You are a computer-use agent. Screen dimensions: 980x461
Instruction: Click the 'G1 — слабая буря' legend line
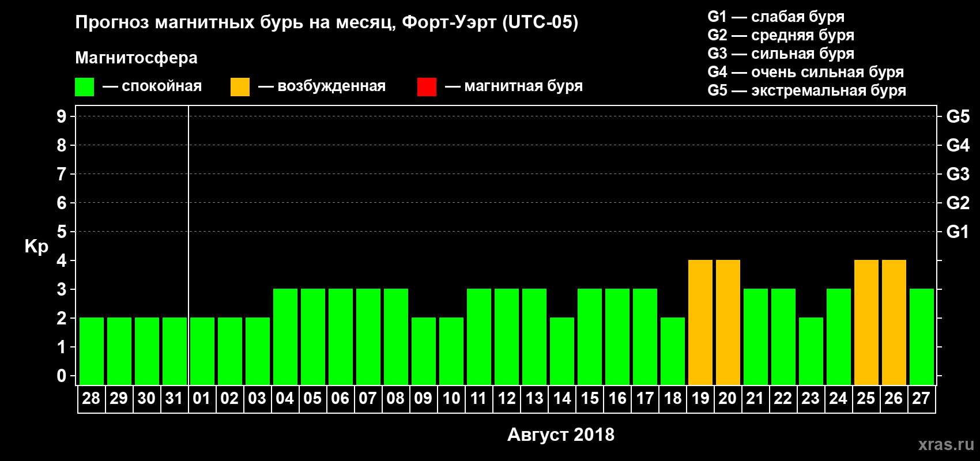click(x=776, y=17)
